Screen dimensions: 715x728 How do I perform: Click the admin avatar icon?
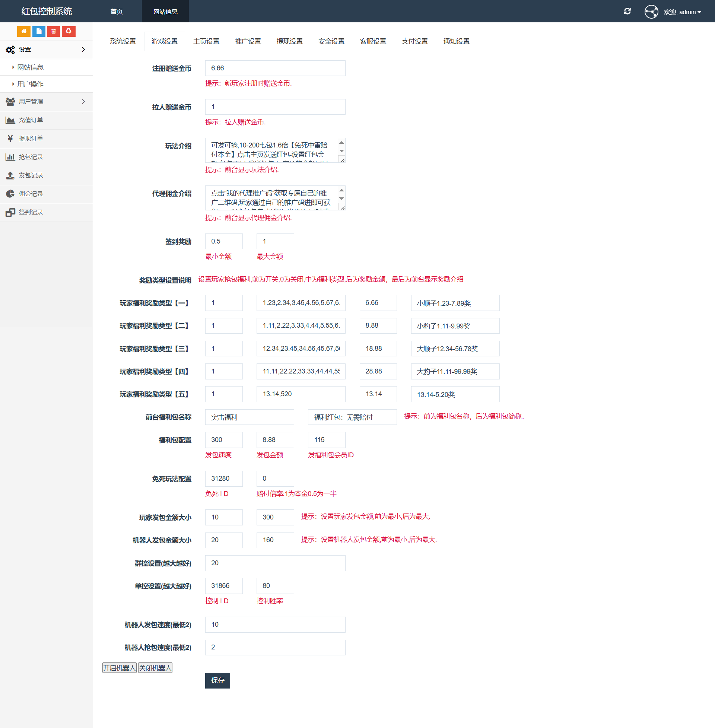point(651,12)
